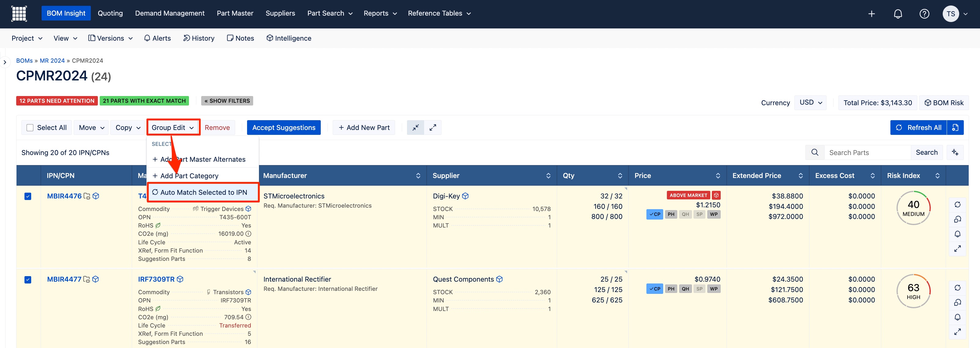Click the search magnifier icon
980x348 pixels.
coord(815,153)
